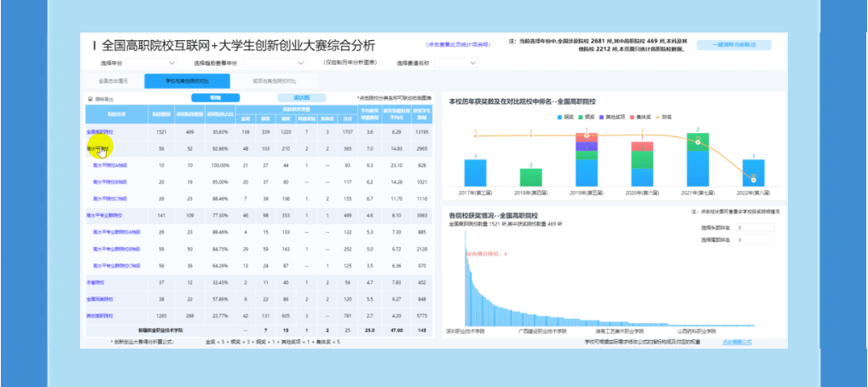This screenshot has height=387, width=868.
Task: Click the 全国高职院校 category link
Action: 100,132
